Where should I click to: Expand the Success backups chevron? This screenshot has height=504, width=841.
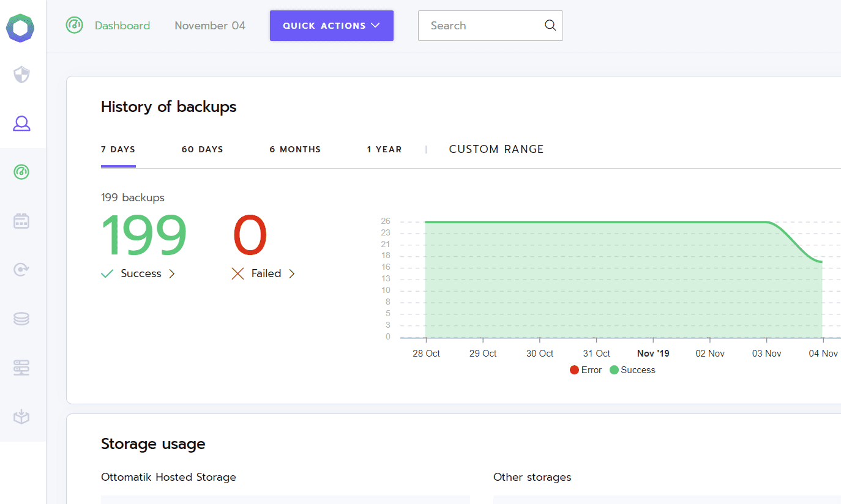click(172, 274)
